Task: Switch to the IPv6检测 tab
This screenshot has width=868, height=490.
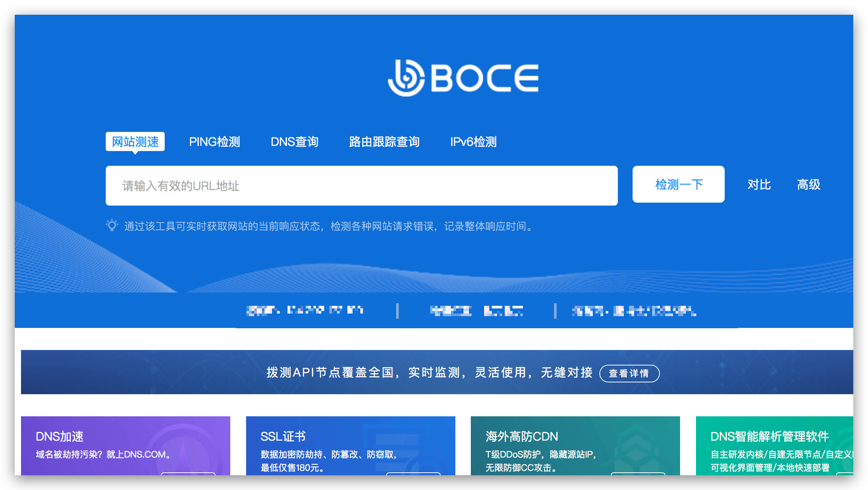Action: (473, 142)
